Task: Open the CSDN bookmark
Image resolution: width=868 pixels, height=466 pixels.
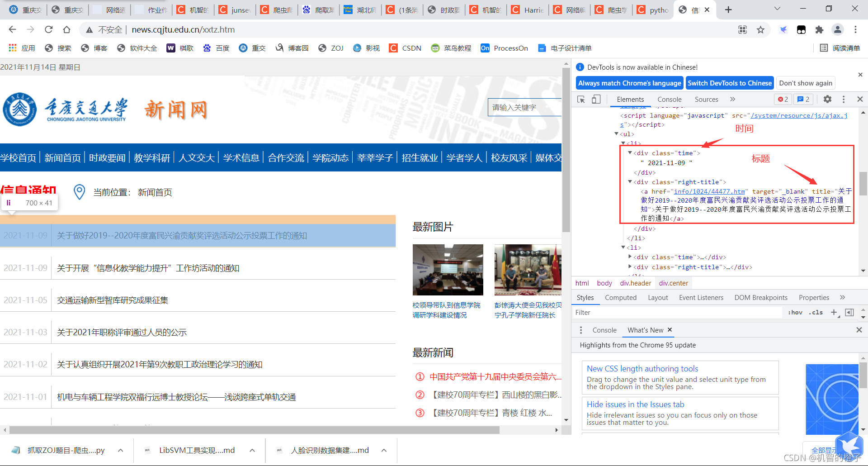Action: pos(406,48)
